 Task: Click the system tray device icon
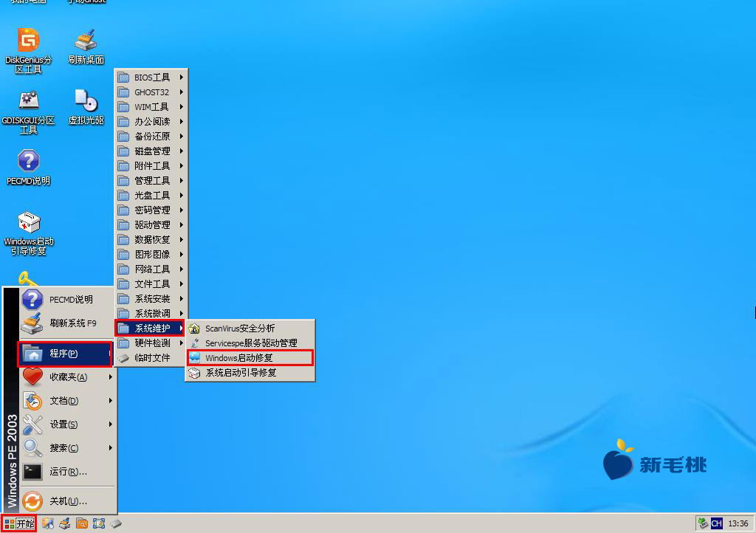click(x=703, y=523)
